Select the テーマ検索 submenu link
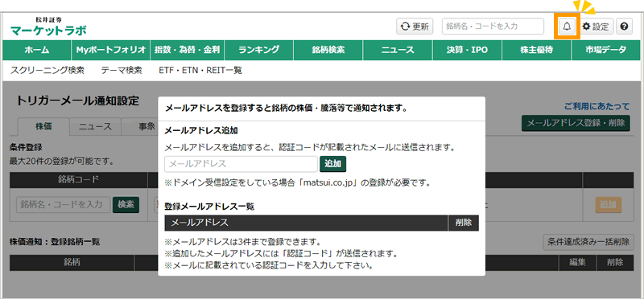 pyautogui.click(x=122, y=71)
